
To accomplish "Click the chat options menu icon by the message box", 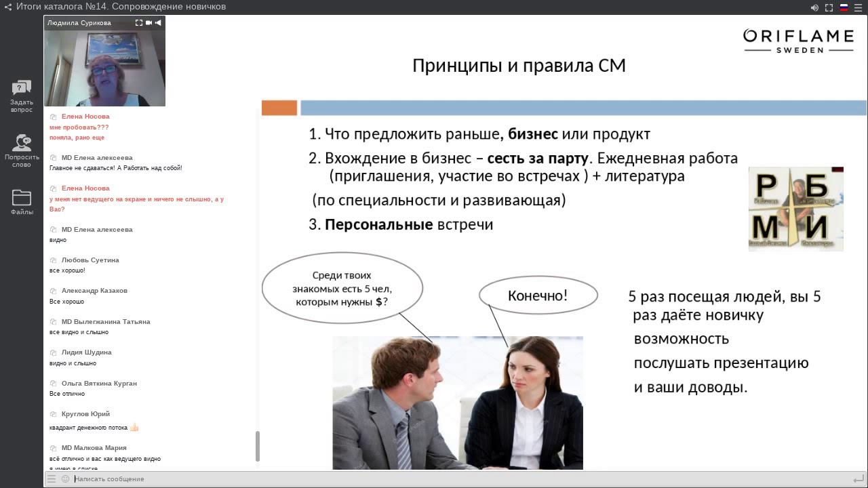I will pyautogui.click(x=52, y=479).
